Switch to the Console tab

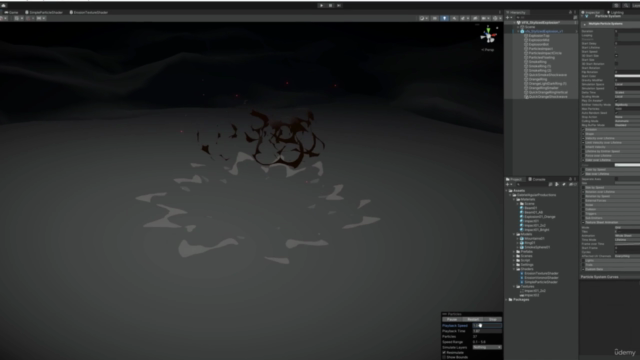(x=537, y=179)
